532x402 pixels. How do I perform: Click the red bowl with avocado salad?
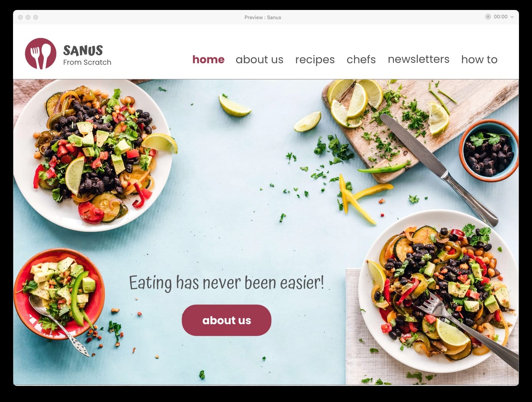coord(59,294)
